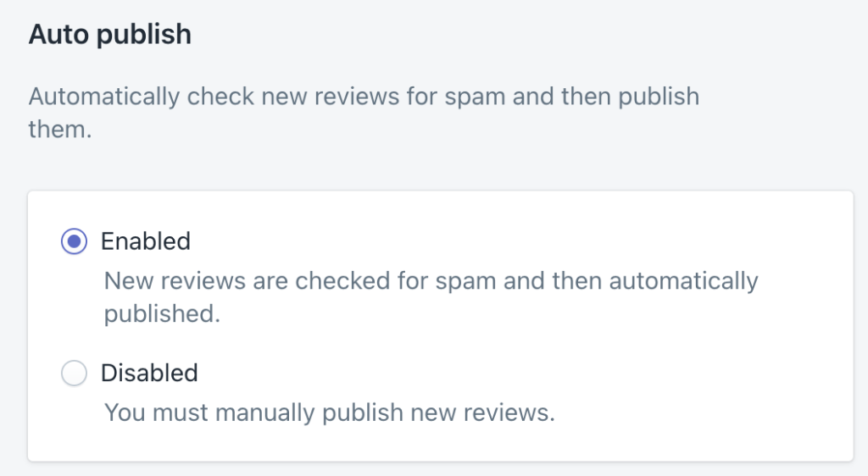Click the word "automatically" in the Enabled description
868x476 pixels.
pyautogui.click(x=685, y=280)
